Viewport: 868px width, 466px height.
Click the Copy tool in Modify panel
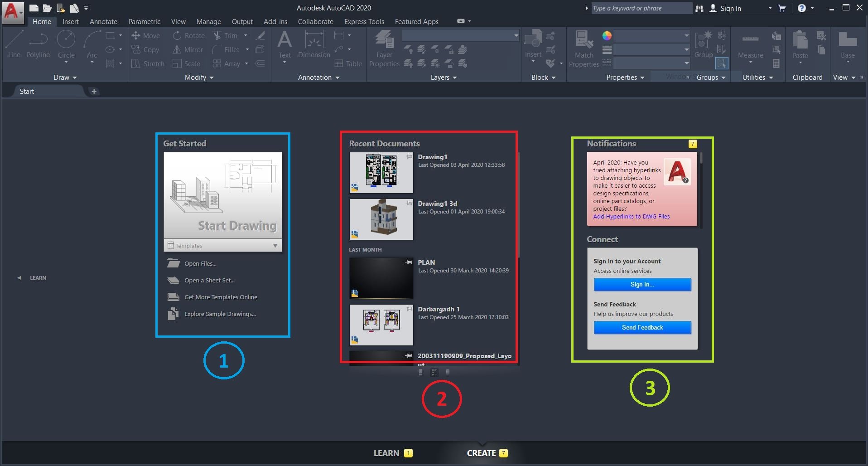pyautogui.click(x=146, y=50)
